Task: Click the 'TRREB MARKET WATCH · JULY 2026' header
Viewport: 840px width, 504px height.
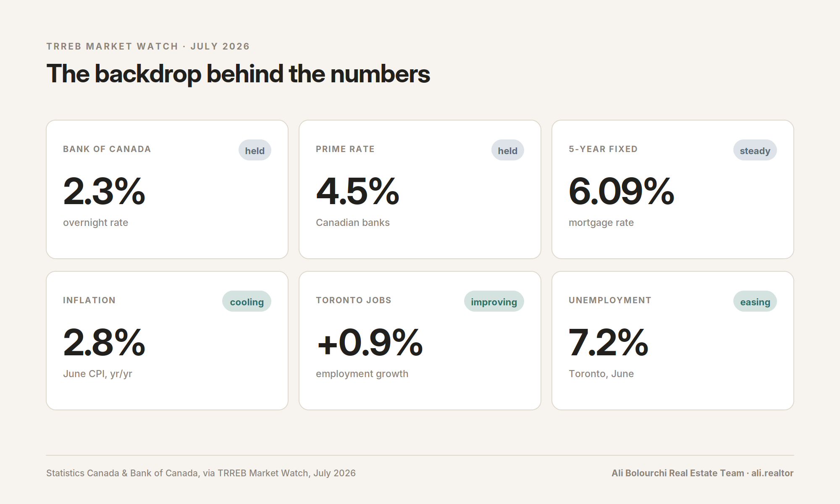Action: 148,46
